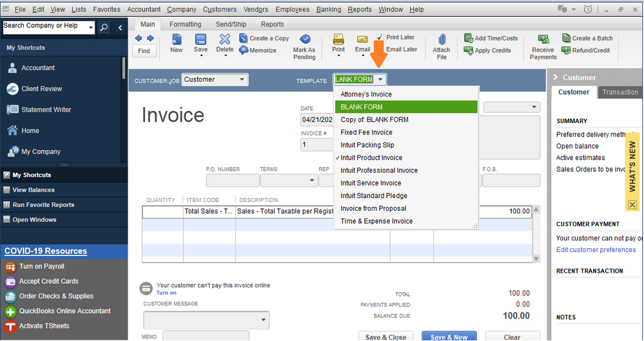The width and height of the screenshot is (644, 341).
Task: Open COVID-19 Resources link
Action: 46,251
